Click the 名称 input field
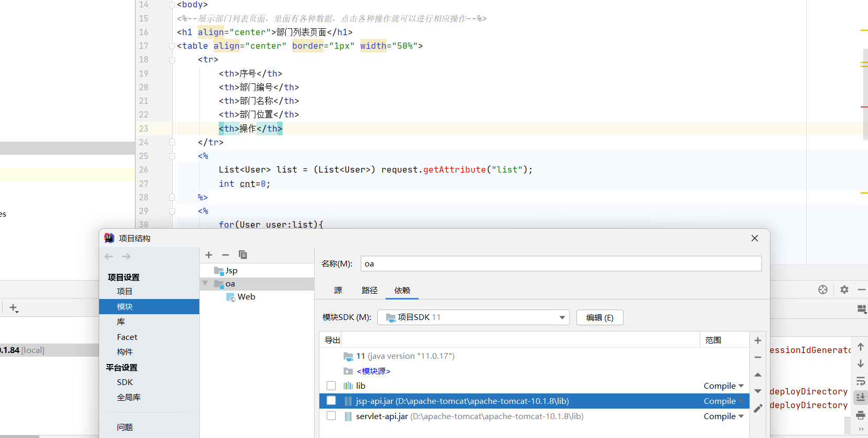 [x=561, y=264]
